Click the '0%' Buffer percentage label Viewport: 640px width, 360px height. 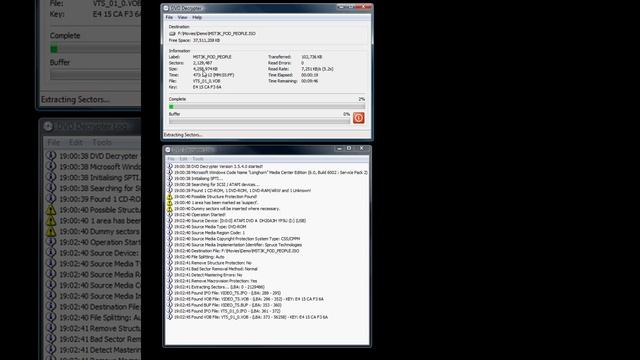pyautogui.click(x=347, y=114)
